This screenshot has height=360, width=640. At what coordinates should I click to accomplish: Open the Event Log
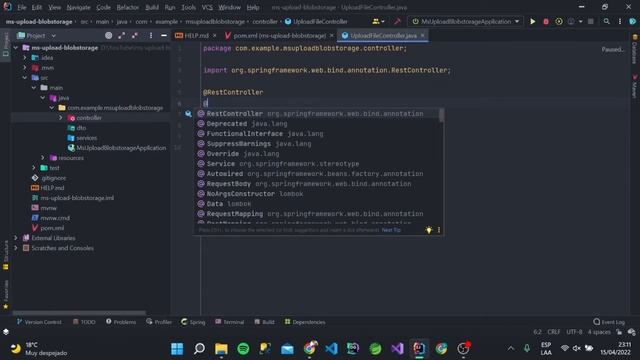(609, 322)
